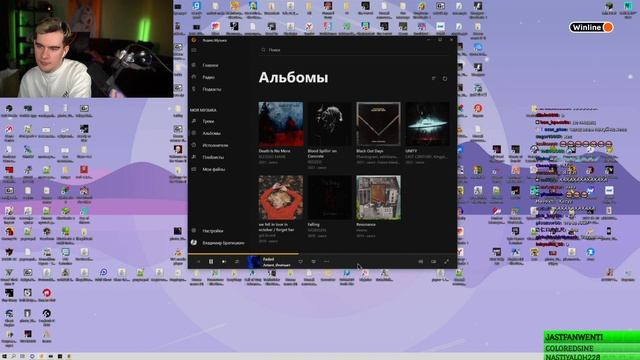The height and width of the screenshot is (360, 640).
Task: Skip to the next track
Action: (224, 262)
